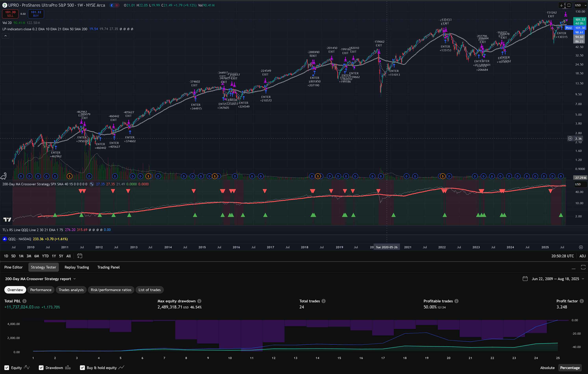The width and height of the screenshot is (588, 374).
Task: Select the All time range
Action: pos(69,256)
